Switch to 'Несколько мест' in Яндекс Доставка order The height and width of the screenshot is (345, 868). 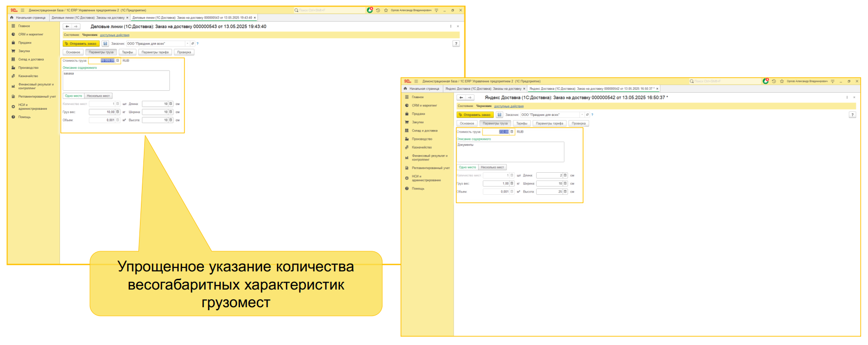[x=492, y=167]
